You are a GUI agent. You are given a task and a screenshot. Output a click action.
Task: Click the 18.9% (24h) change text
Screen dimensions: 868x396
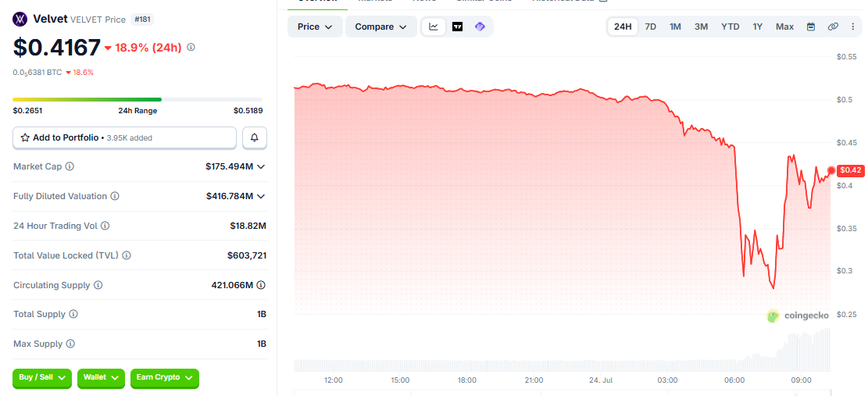click(144, 48)
